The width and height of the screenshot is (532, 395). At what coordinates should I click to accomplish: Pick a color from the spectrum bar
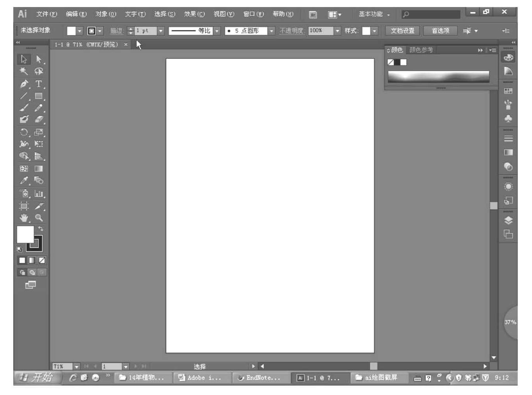tap(438, 76)
